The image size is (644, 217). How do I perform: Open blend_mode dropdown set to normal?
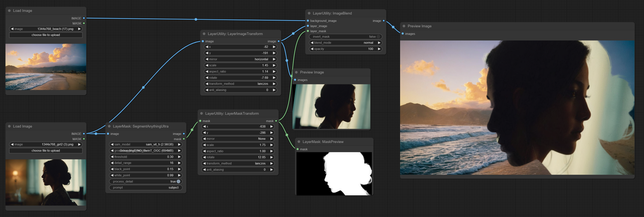pyautogui.click(x=346, y=43)
